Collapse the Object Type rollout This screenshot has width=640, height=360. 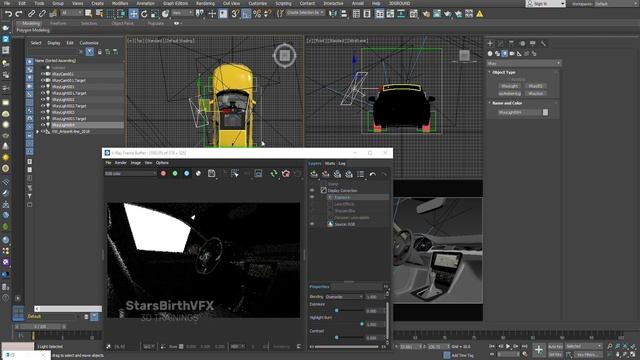tap(504, 72)
